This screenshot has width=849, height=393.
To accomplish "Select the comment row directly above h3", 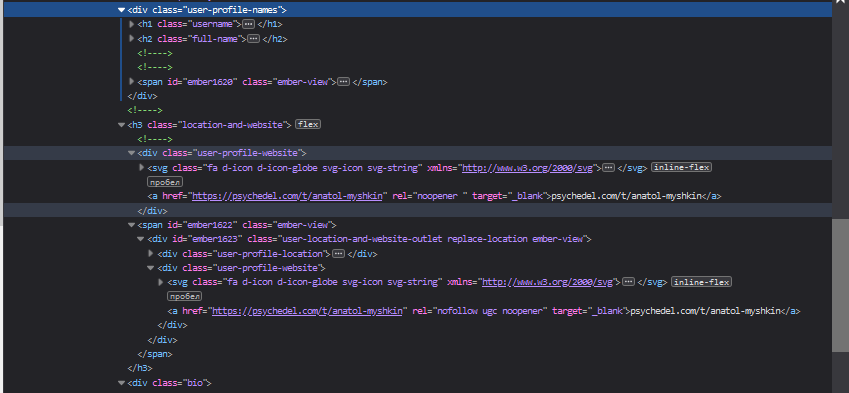I will pyautogui.click(x=145, y=110).
